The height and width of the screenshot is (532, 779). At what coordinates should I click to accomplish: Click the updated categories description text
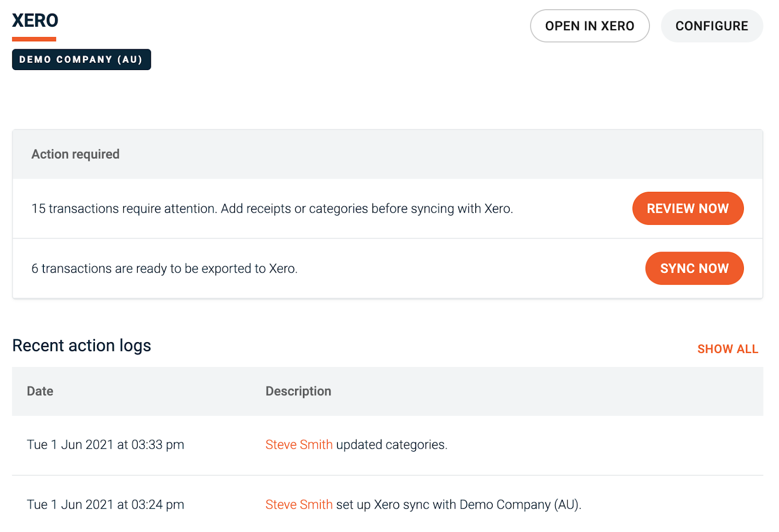(391, 444)
